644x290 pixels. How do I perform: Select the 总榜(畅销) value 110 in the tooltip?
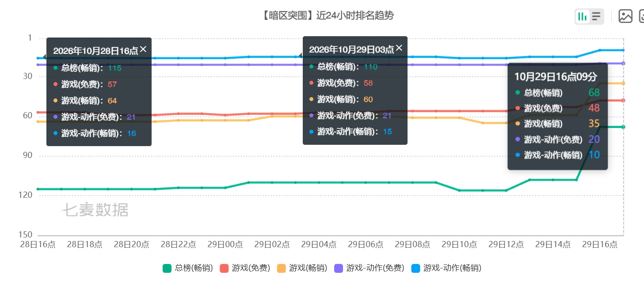pyautogui.click(x=371, y=67)
